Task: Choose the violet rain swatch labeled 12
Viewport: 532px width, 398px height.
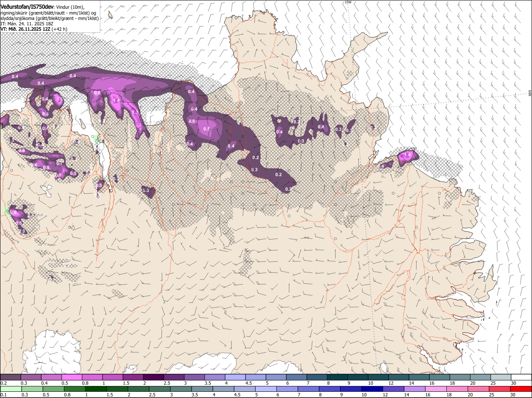Action: pos(394,389)
